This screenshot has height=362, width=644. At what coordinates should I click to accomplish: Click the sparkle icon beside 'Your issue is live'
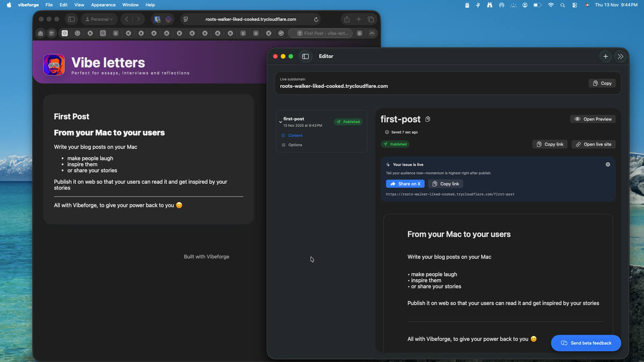coord(388,165)
